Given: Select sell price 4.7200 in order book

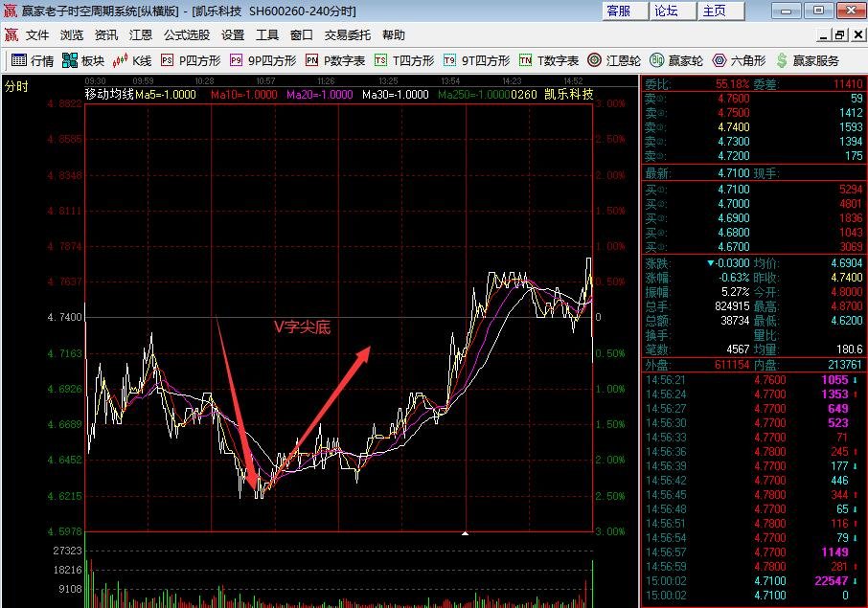Looking at the screenshot, I should pos(734,156).
